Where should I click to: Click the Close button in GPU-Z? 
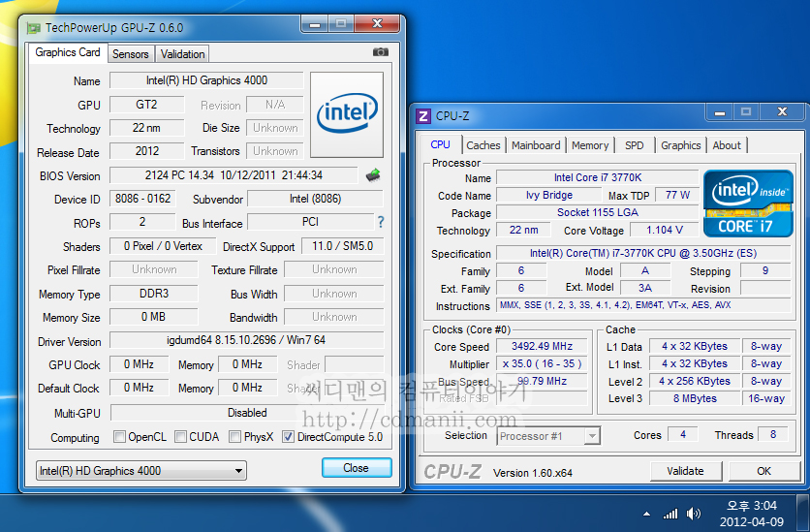(357, 468)
